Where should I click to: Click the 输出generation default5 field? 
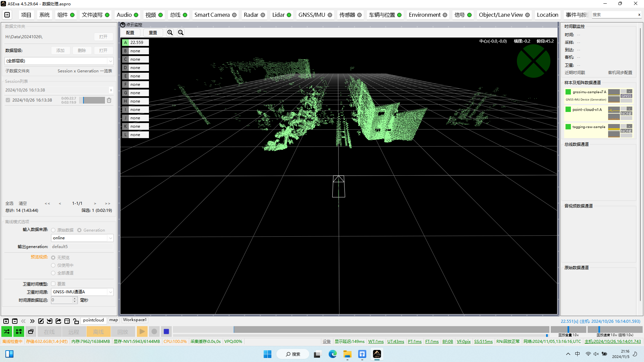point(82,247)
